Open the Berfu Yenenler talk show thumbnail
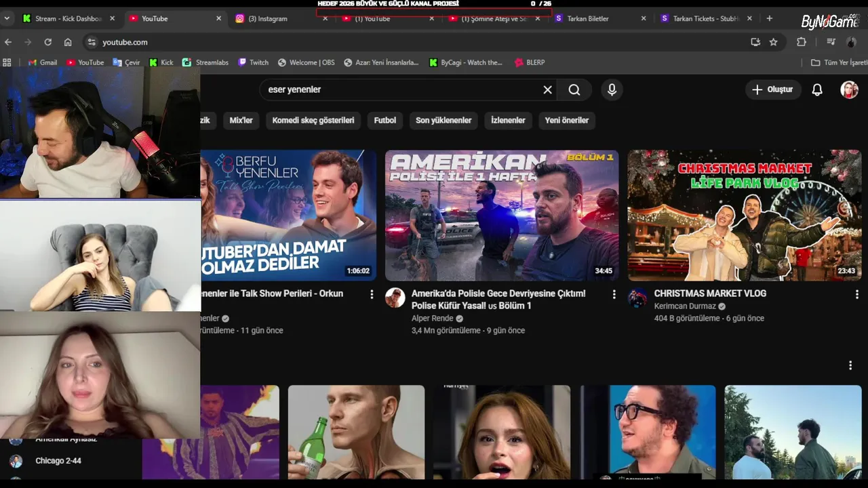Screen dimensions: 868x488 [289, 216]
